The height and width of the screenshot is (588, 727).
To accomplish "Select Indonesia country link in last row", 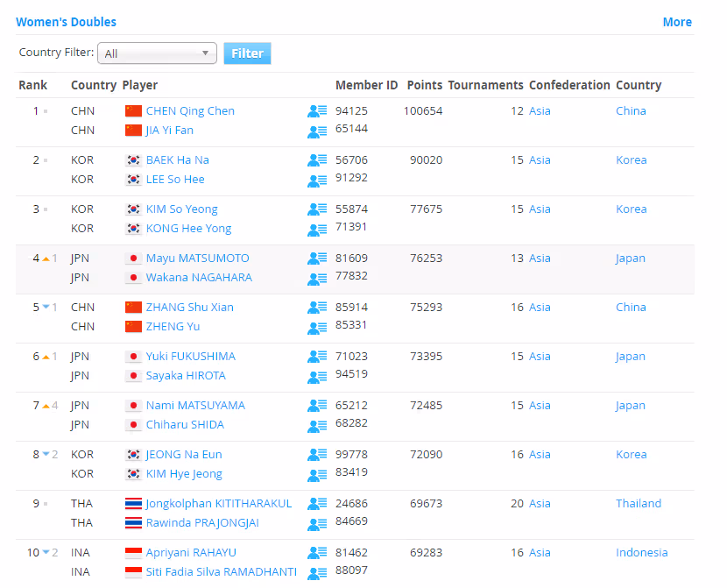I will pos(641,553).
